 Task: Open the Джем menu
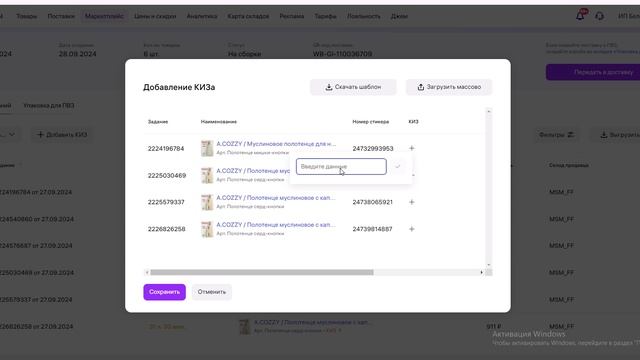pyautogui.click(x=399, y=16)
